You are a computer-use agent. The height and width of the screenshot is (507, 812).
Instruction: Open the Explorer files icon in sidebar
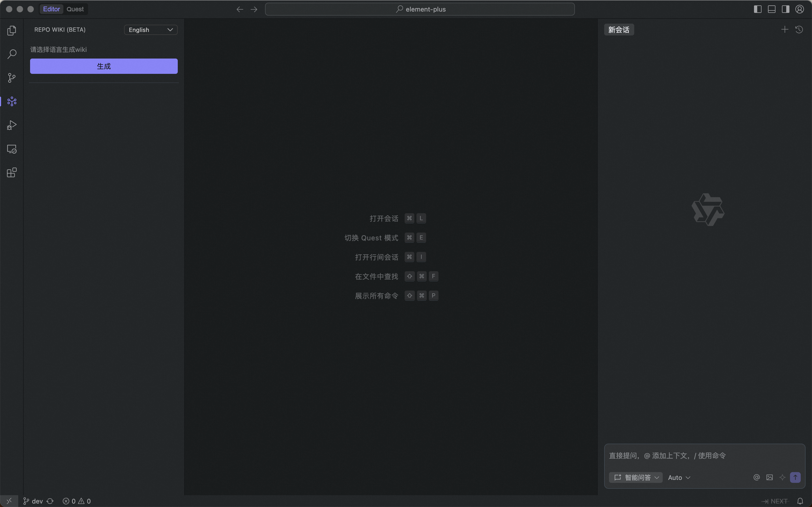(12, 31)
